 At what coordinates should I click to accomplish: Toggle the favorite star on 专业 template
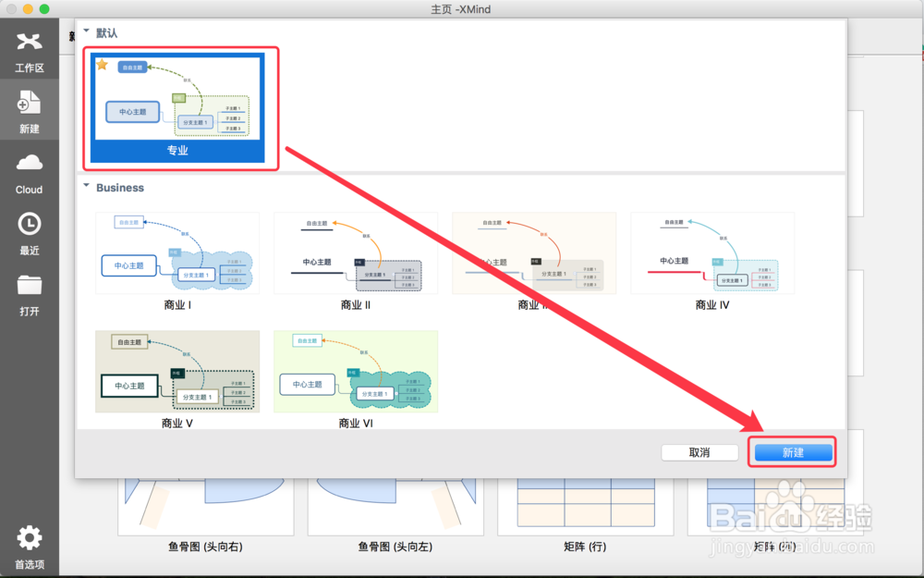click(x=103, y=67)
